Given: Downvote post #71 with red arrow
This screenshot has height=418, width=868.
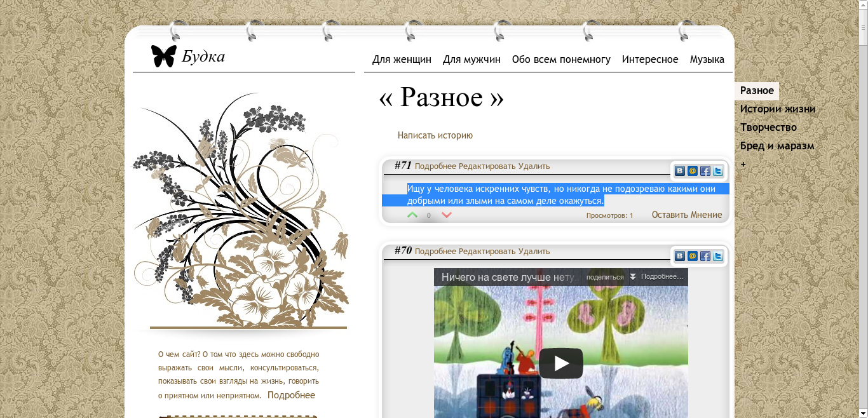Looking at the screenshot, I should point(447,215).
